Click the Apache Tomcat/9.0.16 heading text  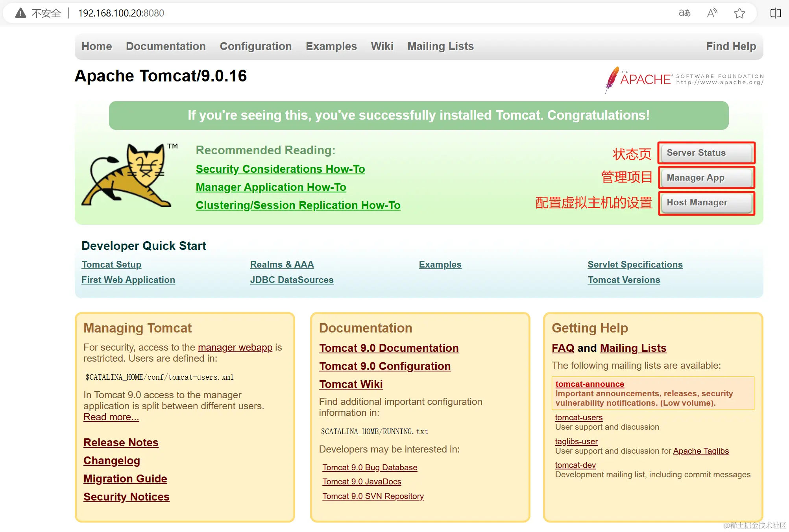click(161, 76)
